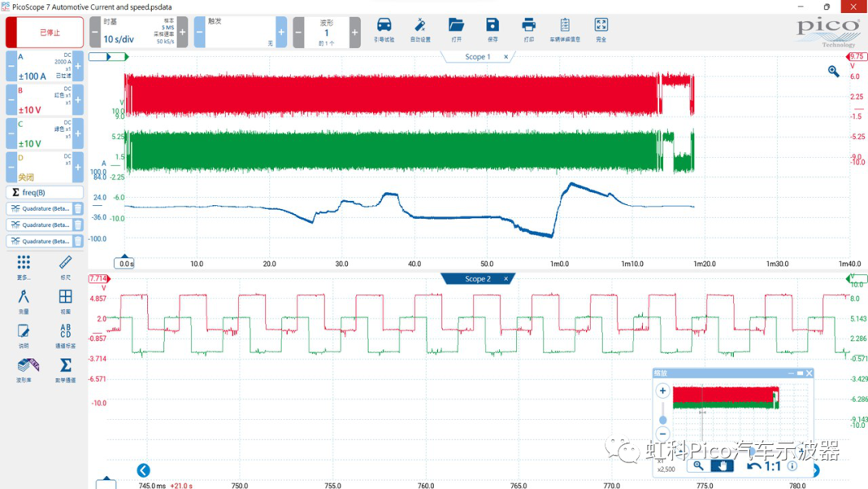
Task: Close the Scope 1 view tab
Action: point(506,56)
